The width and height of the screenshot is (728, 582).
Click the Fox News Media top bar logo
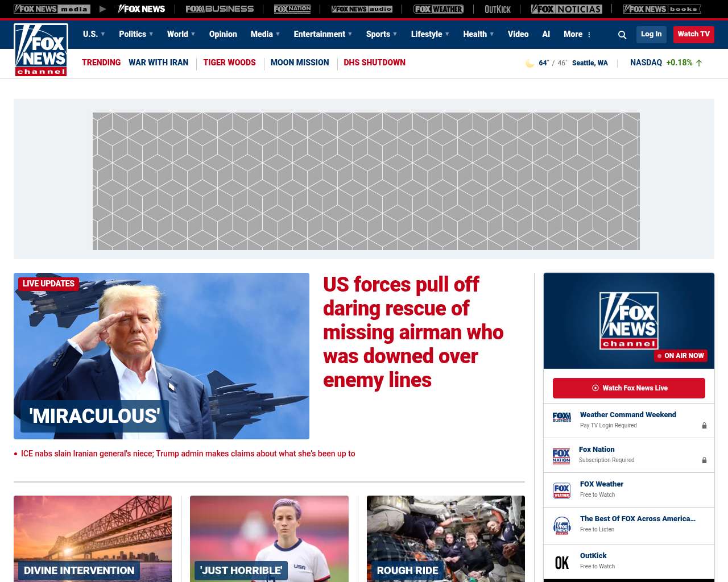[x=52, y=9]
